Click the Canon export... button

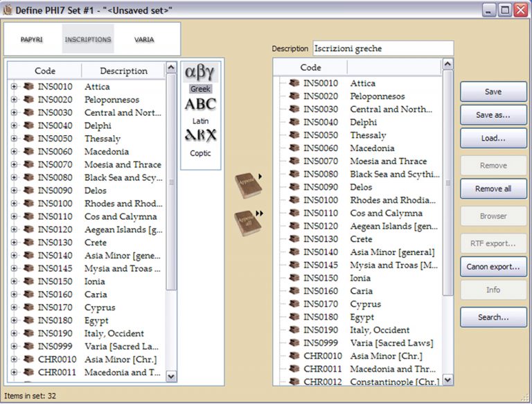[x=493, y=267]
